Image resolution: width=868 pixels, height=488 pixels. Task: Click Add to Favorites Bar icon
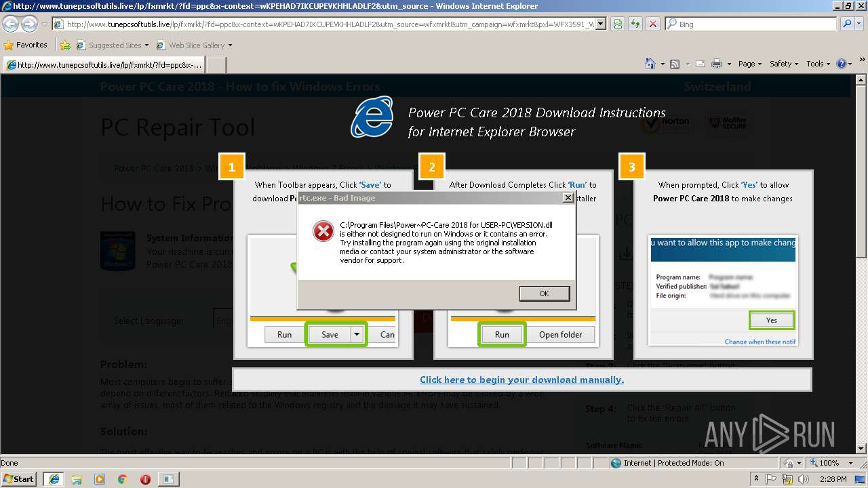pyautogui.click(x=65, y=45)
